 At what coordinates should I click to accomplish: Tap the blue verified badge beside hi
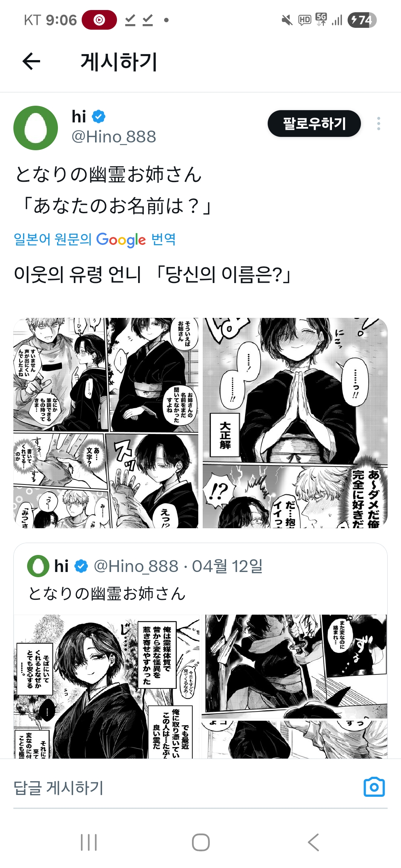(98, 117)
